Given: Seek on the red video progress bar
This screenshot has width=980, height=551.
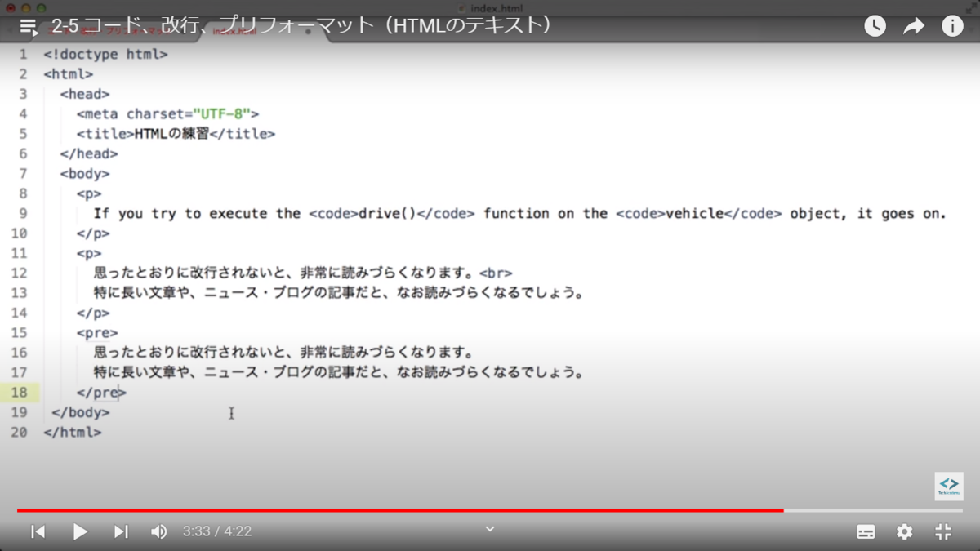Looking at the screenshot, I should tap(400, 510).
